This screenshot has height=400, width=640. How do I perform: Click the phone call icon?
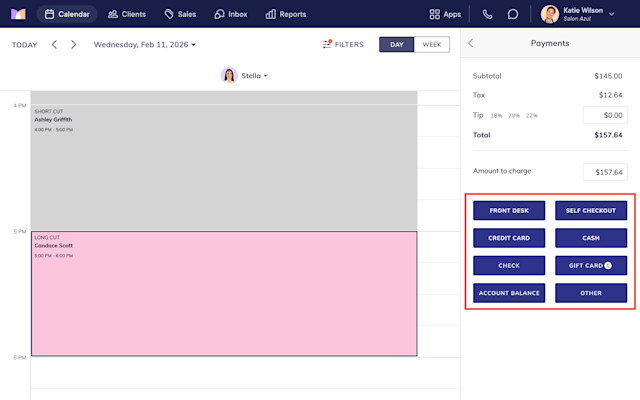point(487,14)
